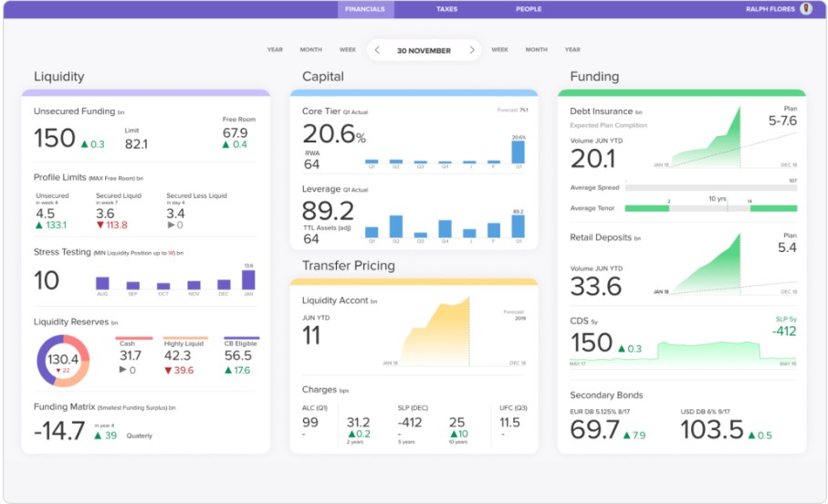This screenshot has height=504, width=828.
Task: Click the 2 years charge value 31.2
Action: pyautogui.click(x=358, y=423)
